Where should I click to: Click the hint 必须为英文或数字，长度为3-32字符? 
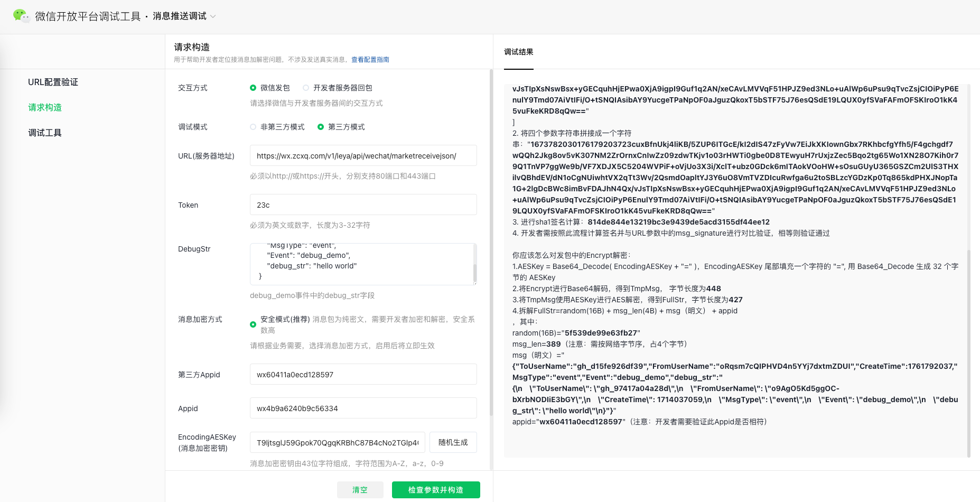pos(310,225)
